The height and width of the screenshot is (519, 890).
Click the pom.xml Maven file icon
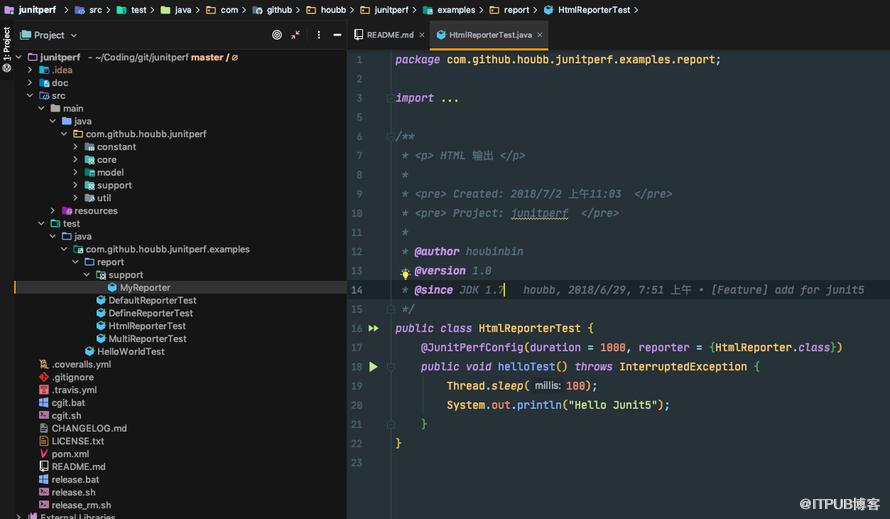click(x=44, y=454)
